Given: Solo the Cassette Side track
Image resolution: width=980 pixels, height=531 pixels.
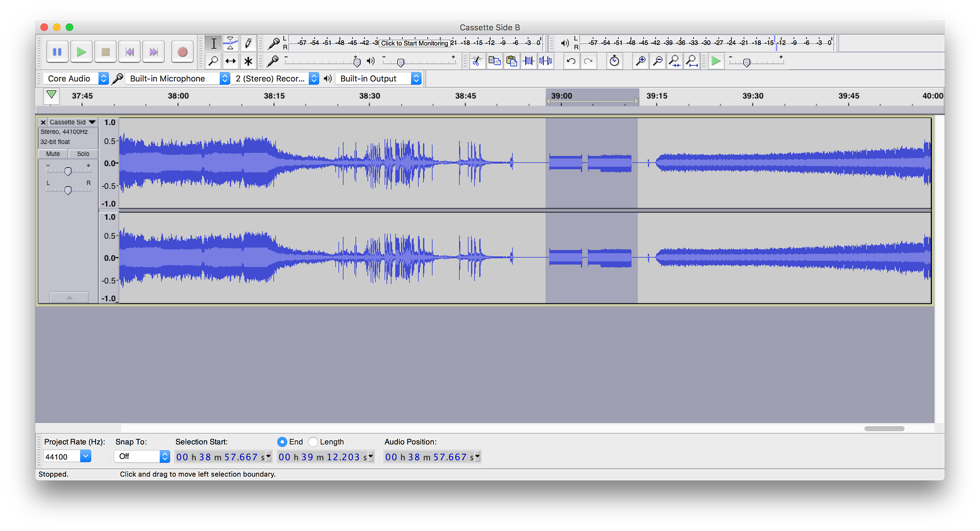Looking at the screenshot, I should (83, 154).
